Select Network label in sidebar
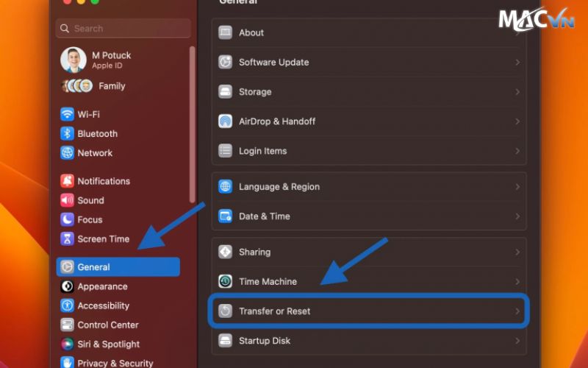Screen dimensions: 588x368 (95, 153)
